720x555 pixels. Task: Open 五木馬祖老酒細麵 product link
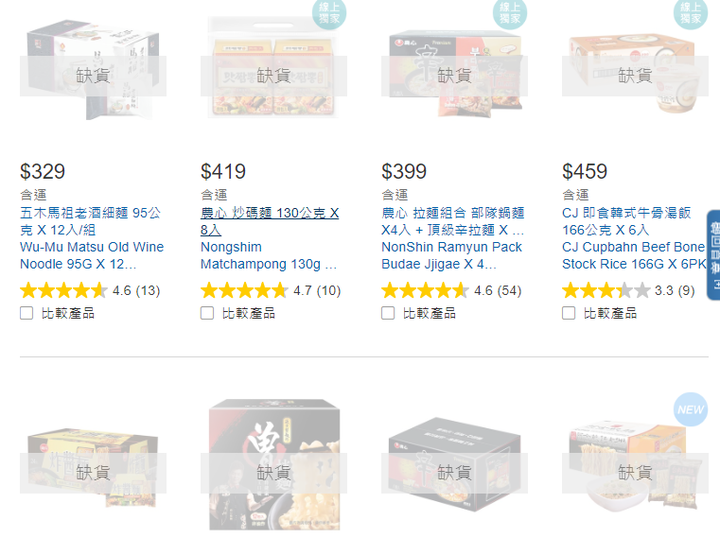tap(90, 221)
